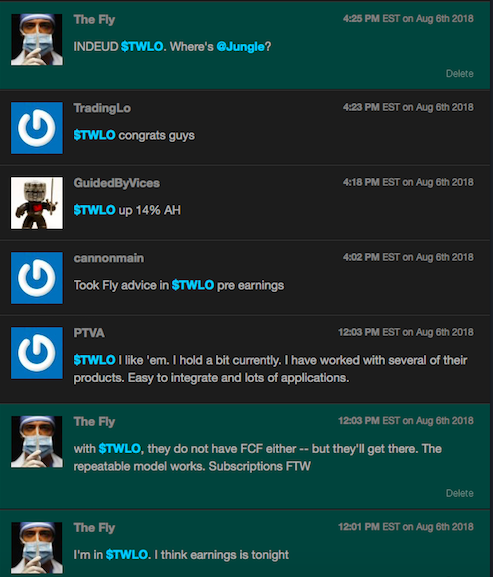Screen dimensions: 493x577
Task: Click $TWLO ticker in 'congrats guys' post
Action: coord(95,135)
